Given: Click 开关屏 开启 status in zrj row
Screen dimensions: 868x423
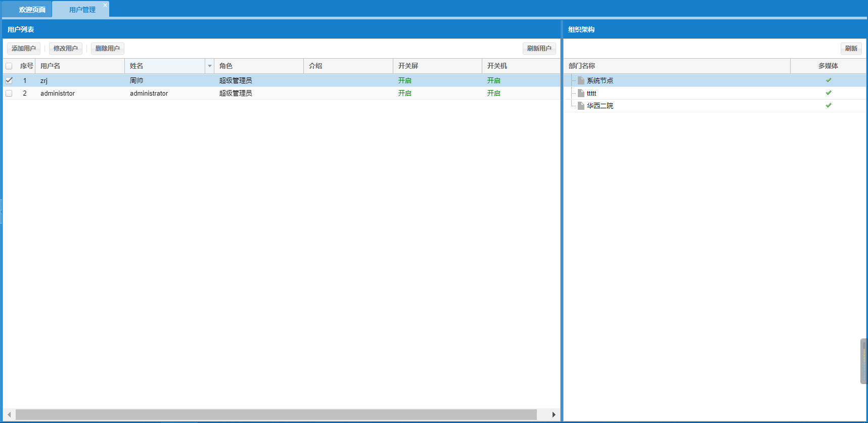Looking at the screenshot, I should click(404, 80).
